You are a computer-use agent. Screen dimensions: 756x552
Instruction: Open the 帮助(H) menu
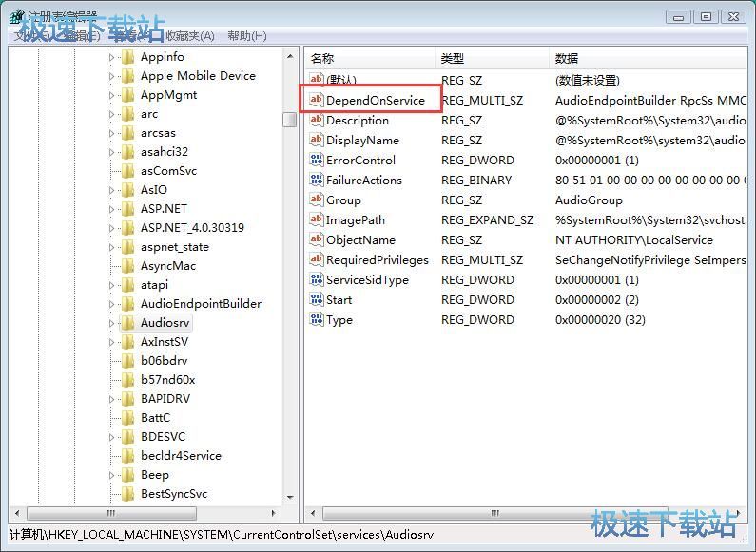click(x=247, y=36)
